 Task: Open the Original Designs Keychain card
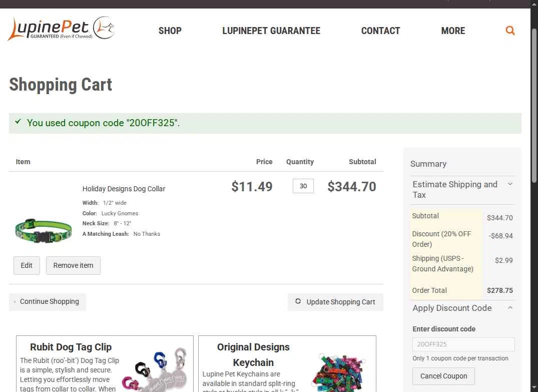coord(287,364)
